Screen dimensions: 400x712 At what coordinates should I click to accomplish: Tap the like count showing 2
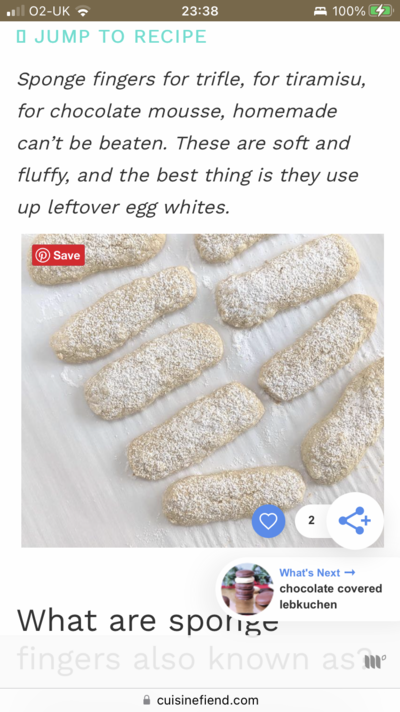311,520
